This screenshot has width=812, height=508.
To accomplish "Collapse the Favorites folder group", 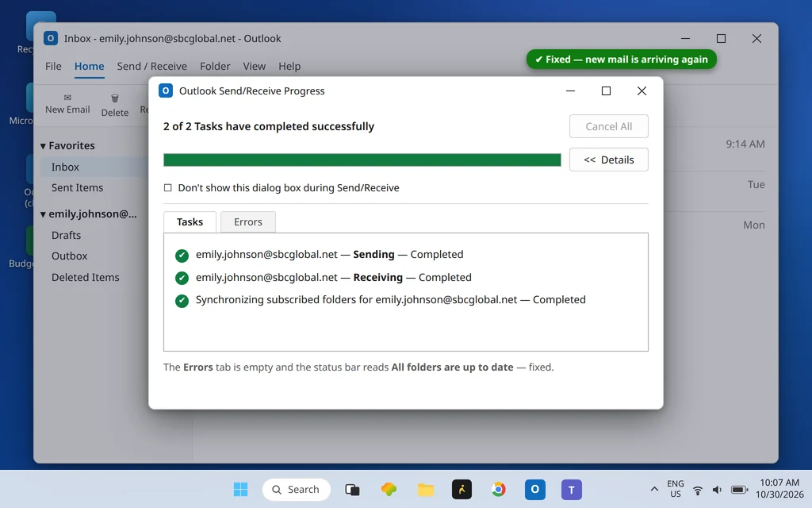I will pyautogui.click(x=43, y=146).
